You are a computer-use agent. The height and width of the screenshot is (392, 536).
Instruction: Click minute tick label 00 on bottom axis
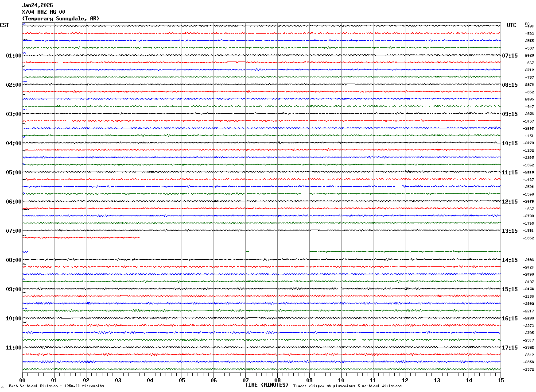pyautogui.click(x=22, y=380)
